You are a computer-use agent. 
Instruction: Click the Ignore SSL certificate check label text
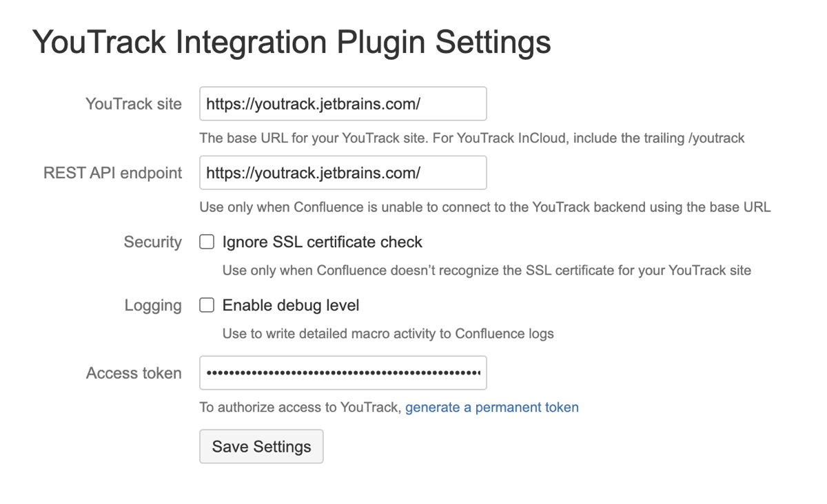point(322,242)
